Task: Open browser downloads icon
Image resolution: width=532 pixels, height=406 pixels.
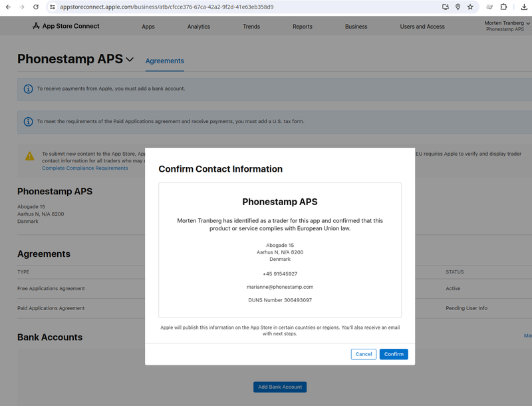Action: (524, 7)
